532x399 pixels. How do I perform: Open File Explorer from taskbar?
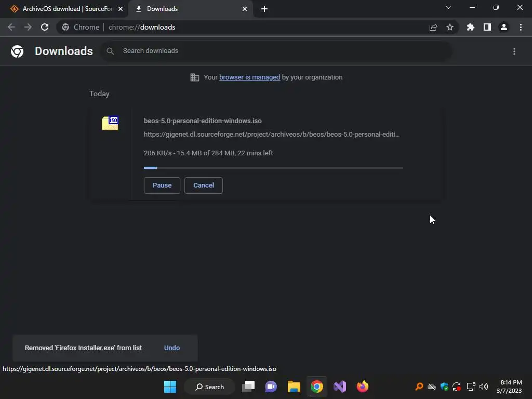(294, 387)
